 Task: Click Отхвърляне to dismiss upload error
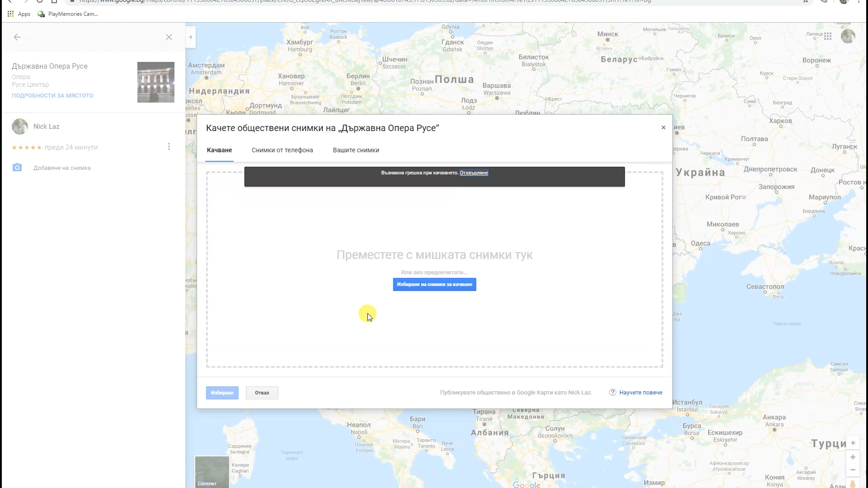point(474,173)
